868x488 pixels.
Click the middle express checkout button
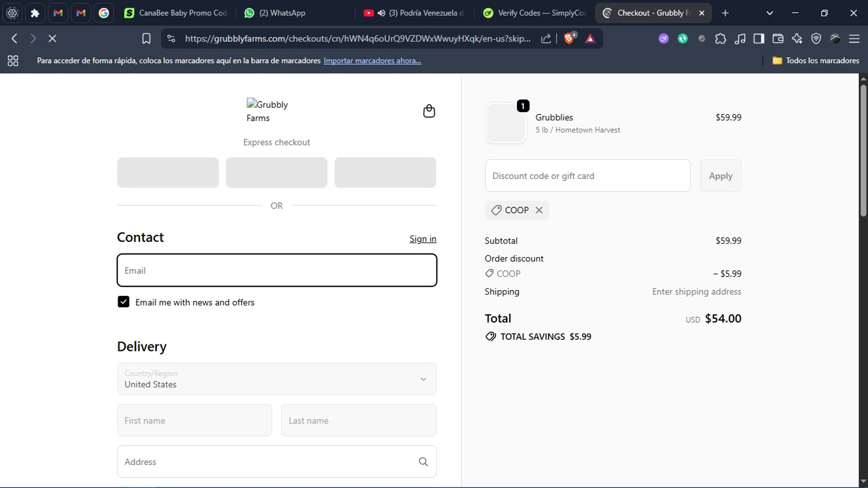point(277,173)
